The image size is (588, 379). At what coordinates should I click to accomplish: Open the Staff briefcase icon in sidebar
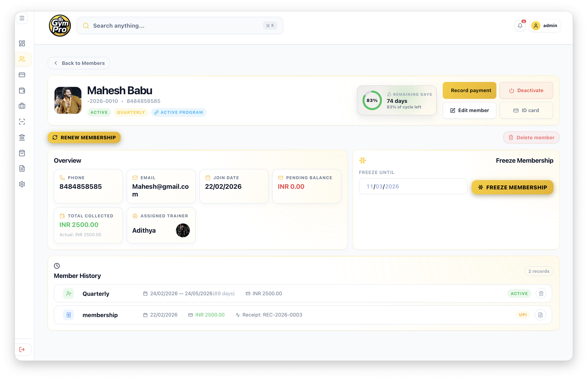pyautogui.click(x=22, y=106)
